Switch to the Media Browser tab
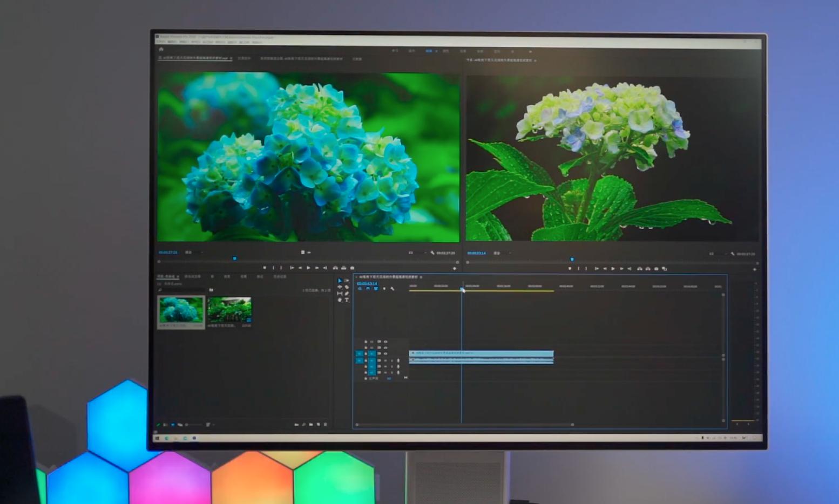The height and width of the screenshot is (504, 839). (x=192, y=276)
